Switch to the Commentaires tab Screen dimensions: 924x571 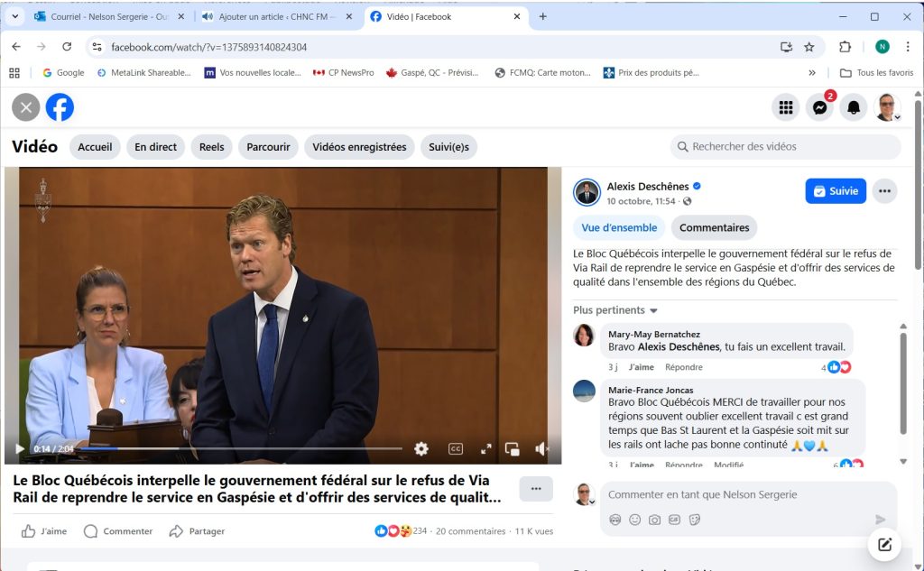coord(714,228)
